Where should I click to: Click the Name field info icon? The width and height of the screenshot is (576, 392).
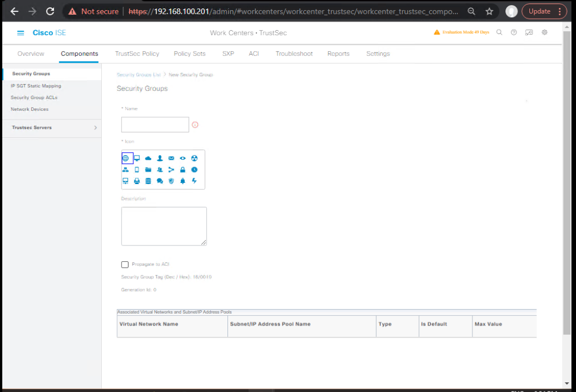pos(195,125)
